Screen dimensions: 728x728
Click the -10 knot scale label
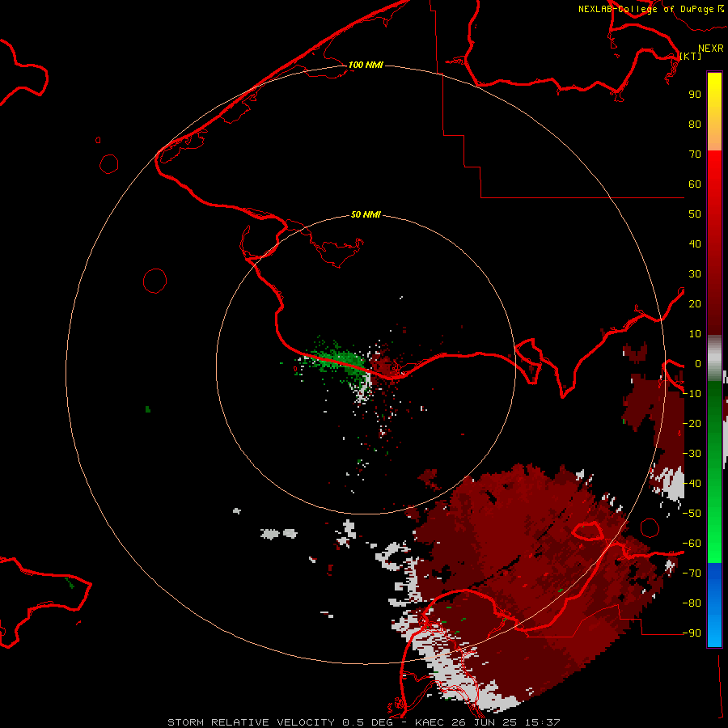pos(692,394)
